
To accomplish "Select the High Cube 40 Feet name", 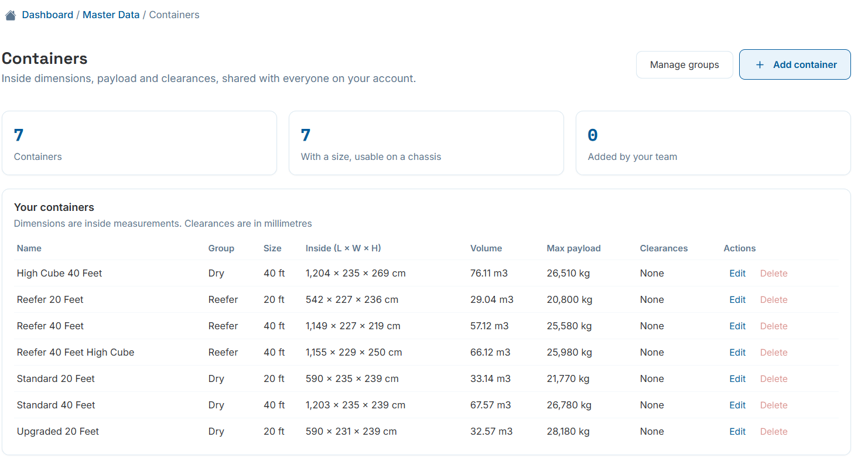I will (59, 273).
